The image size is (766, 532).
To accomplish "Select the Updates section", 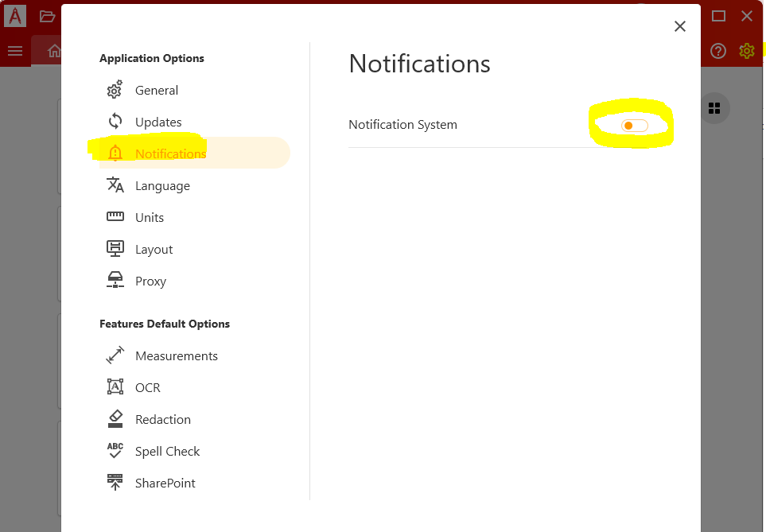I will tap(157, 122).
